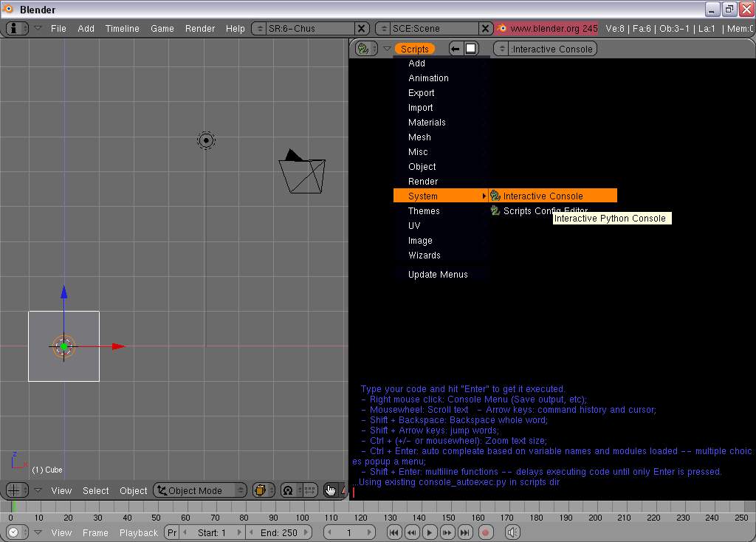
Task: Click the SCE:Scene name field
Action: point(434,29)
